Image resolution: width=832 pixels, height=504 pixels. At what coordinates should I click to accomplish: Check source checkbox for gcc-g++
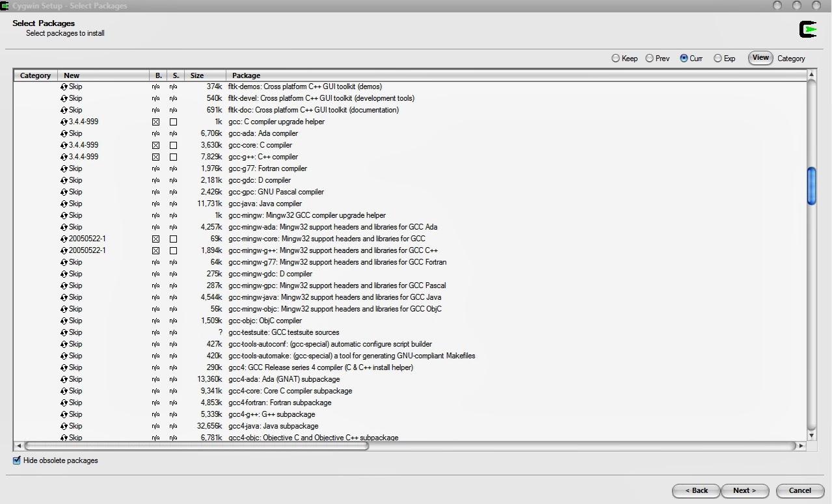pos(173,157)
